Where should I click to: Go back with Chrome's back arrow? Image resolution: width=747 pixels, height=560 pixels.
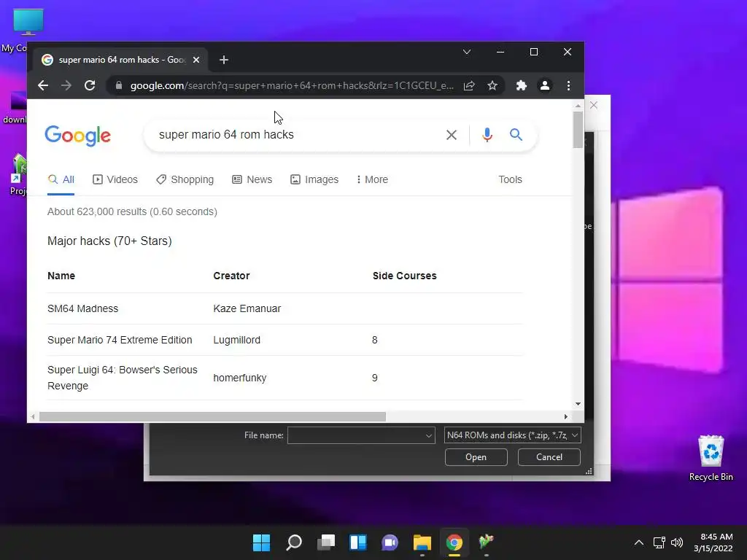point(43,86)
